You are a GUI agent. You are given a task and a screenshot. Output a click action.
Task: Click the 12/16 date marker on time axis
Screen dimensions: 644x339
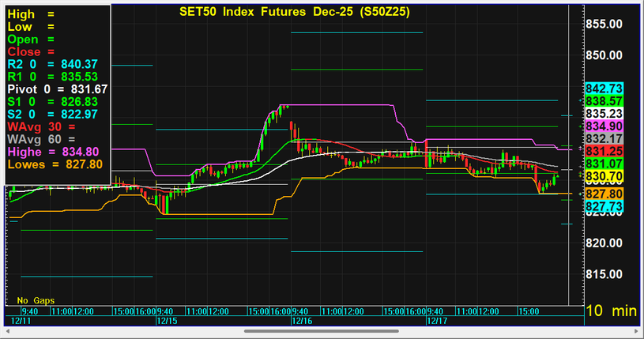click(x=301, y=322)
